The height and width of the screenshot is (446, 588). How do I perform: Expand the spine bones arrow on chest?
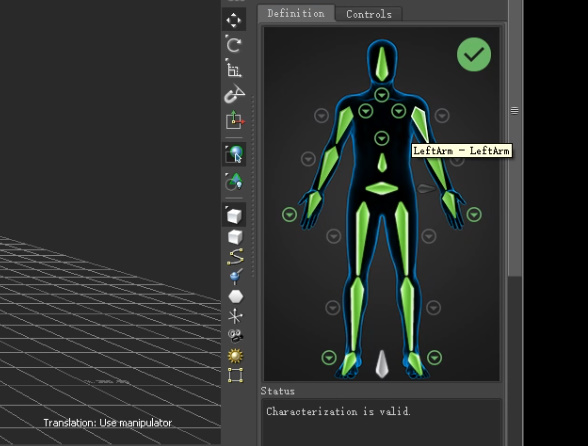382,138
